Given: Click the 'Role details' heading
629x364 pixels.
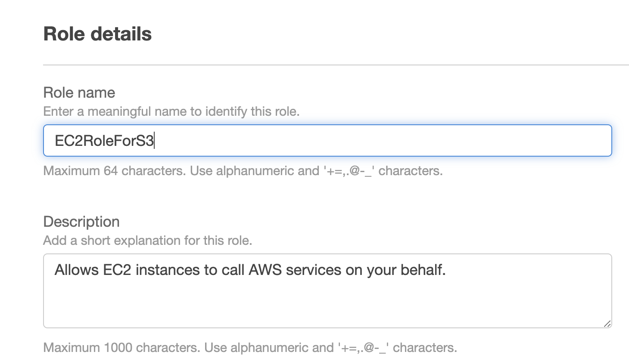Looking at the screenshot, I should 97,34.
